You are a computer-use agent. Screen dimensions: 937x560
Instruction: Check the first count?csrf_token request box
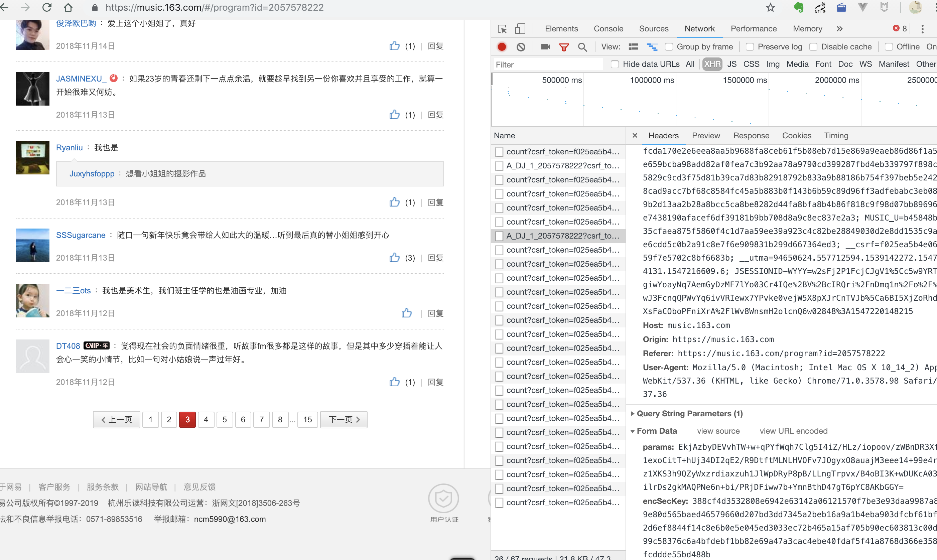(x=499, y=152)
